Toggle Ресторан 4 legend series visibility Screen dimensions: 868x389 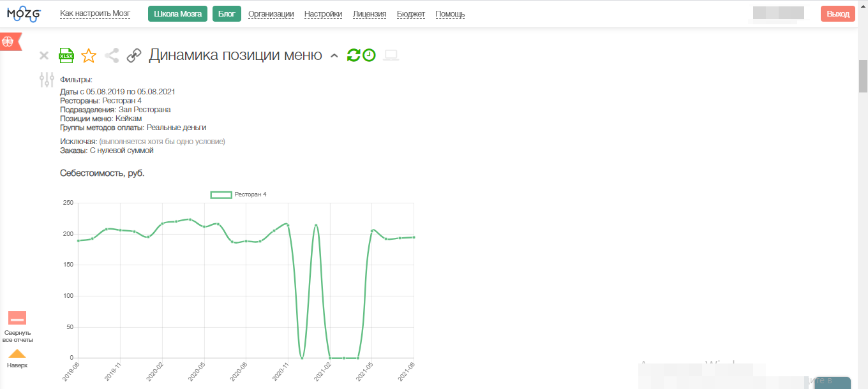point(239,194)
